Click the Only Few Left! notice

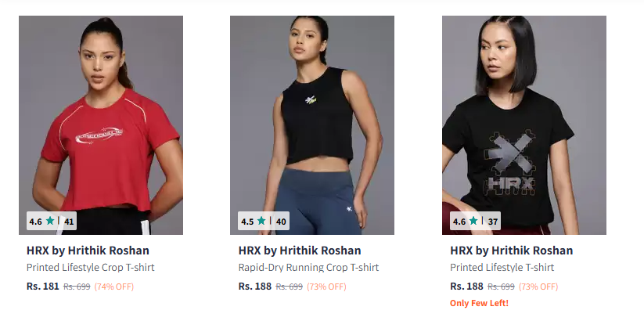(479, 303)
